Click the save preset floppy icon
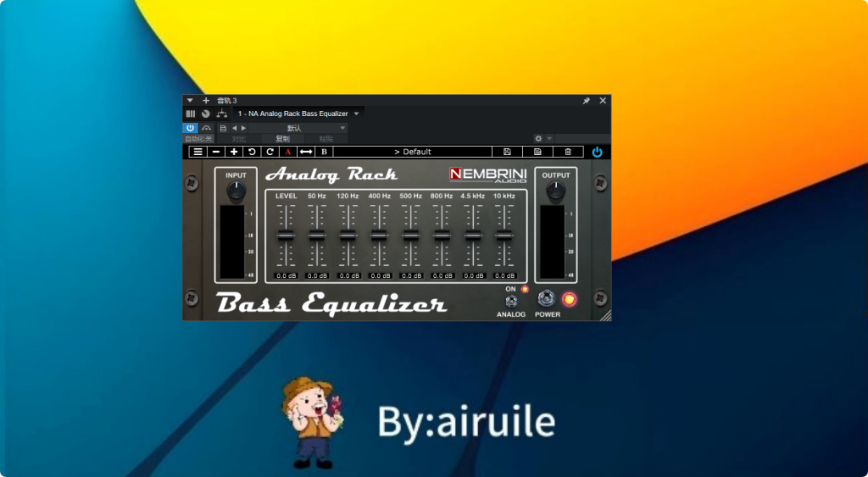This screenshot has width=868, height=477. pyautogui.click(x=507, y=152)
